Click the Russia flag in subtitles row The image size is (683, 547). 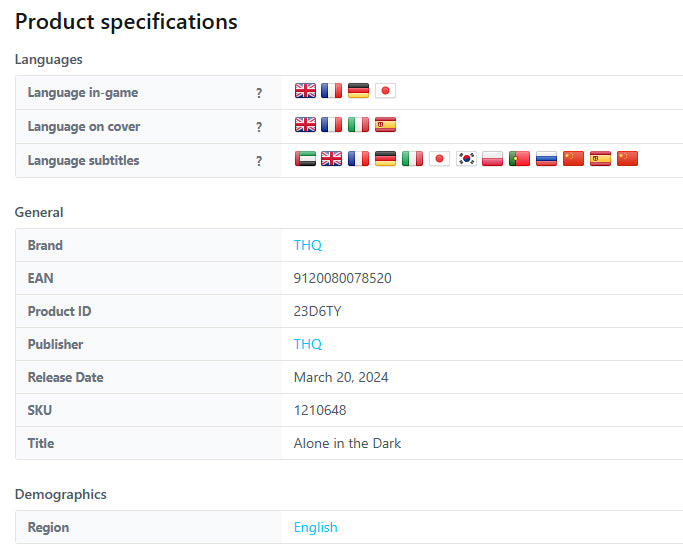coord(546,159)
